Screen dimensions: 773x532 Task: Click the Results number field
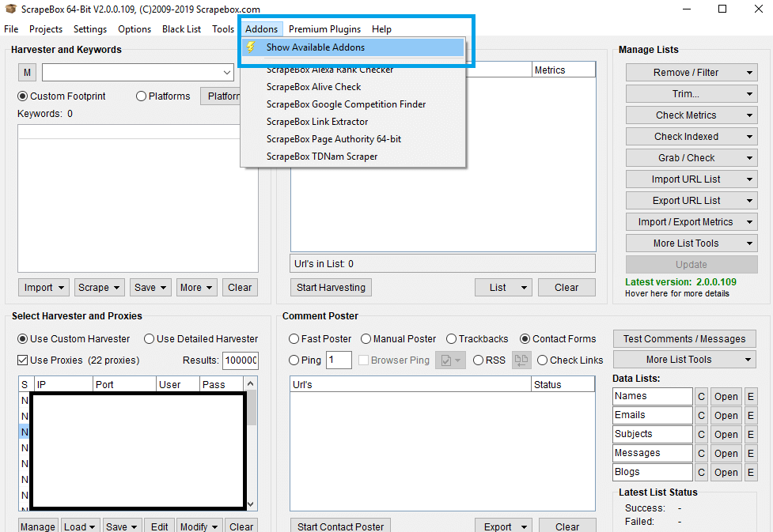coord(241,360)
